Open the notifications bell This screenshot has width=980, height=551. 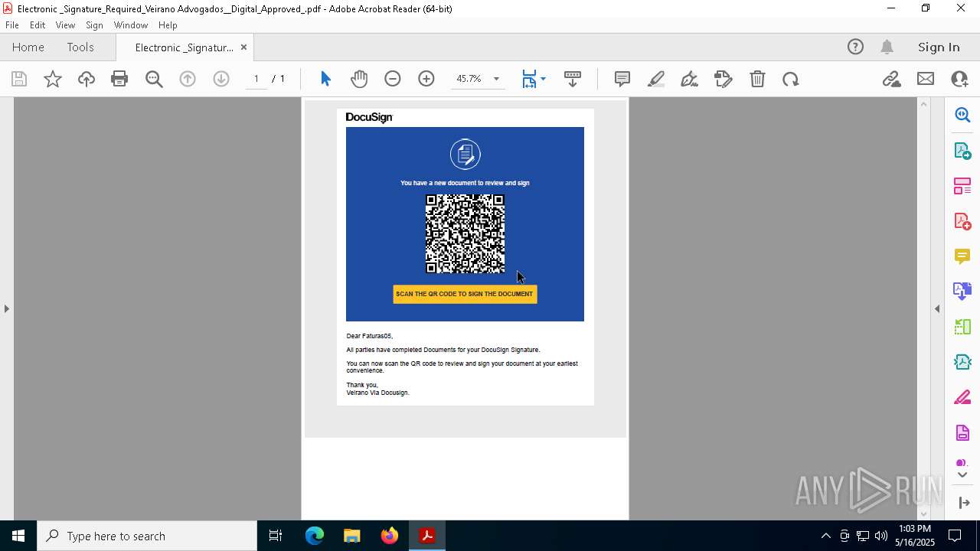click(x=887, y=47)
